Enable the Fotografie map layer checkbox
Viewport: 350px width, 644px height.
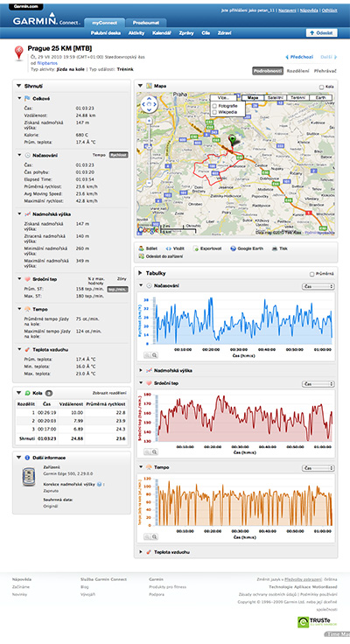point(214,106)
